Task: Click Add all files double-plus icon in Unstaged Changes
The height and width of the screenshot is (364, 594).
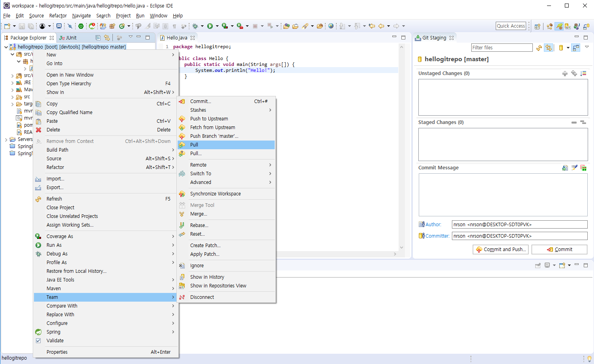Action: tap(574, 73)
